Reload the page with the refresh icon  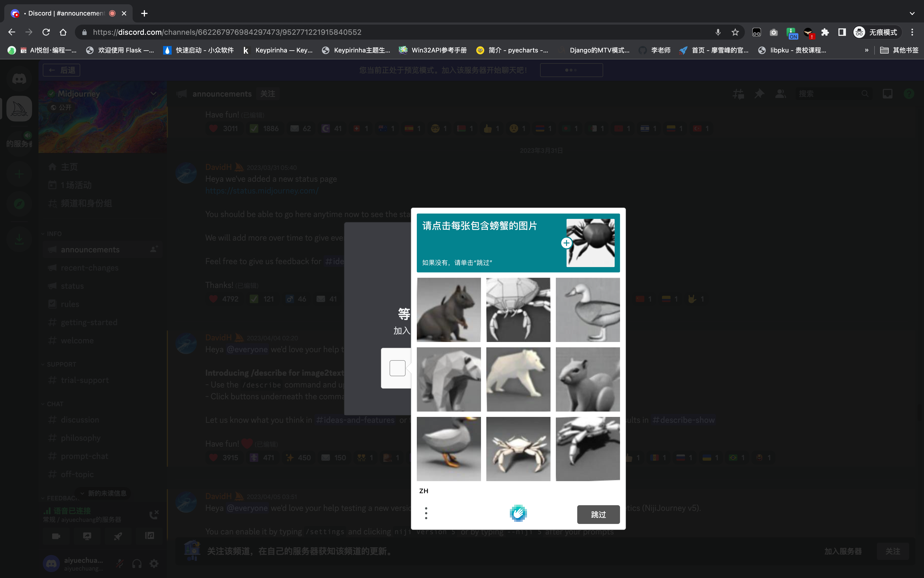(46, 32)
